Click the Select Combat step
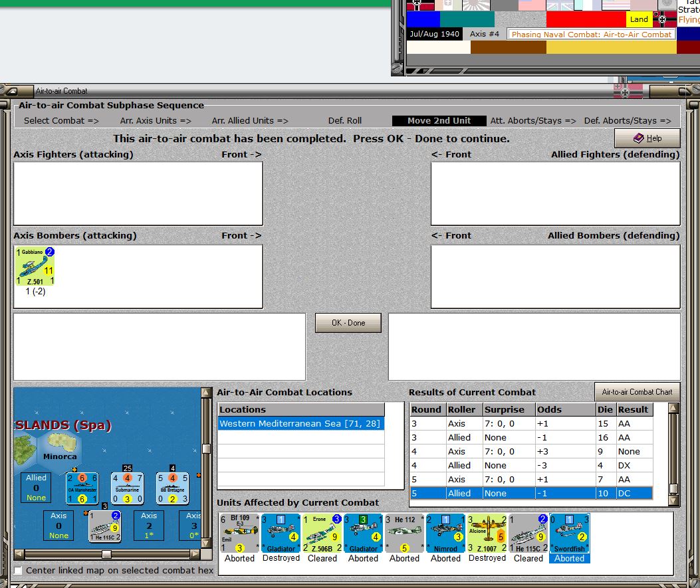The image size is (700, 588). pyautogui.click(x=61, y=120)
